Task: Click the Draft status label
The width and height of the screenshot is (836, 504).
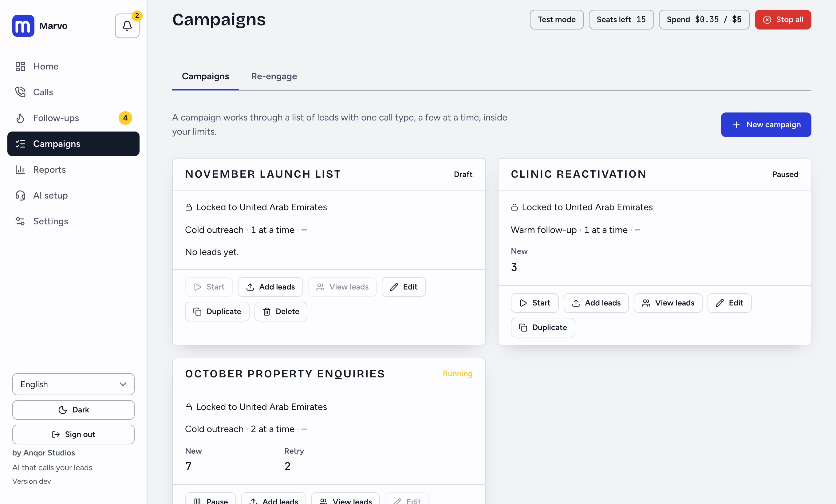Action: coord(463,174)
